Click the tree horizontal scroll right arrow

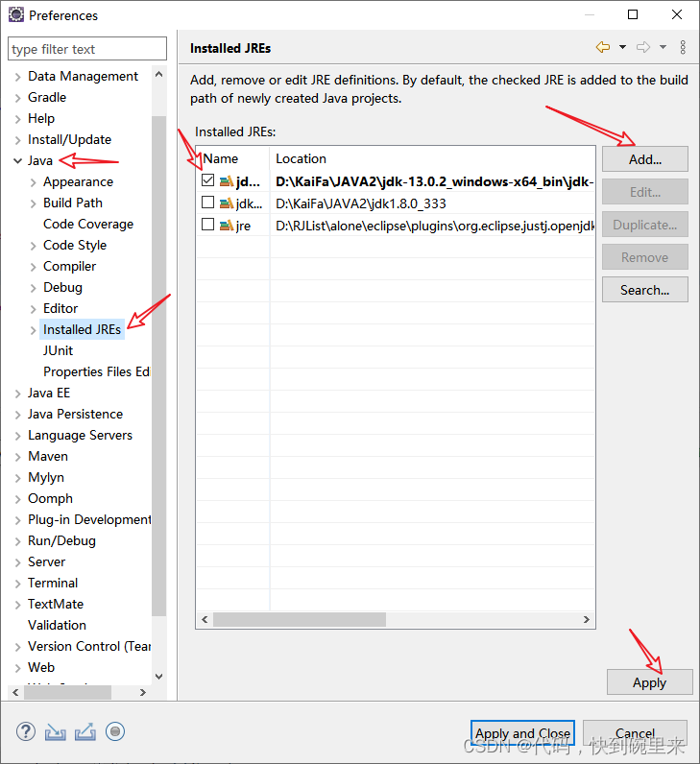pyautogui.click(x=143, y=692)
